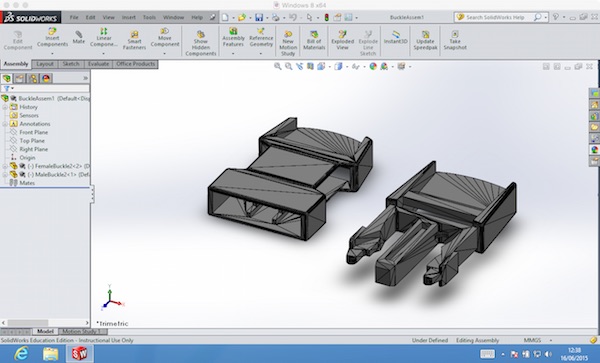Open dropdown under Insert Components
600x363 pixels.
click(x=52, y=54)
